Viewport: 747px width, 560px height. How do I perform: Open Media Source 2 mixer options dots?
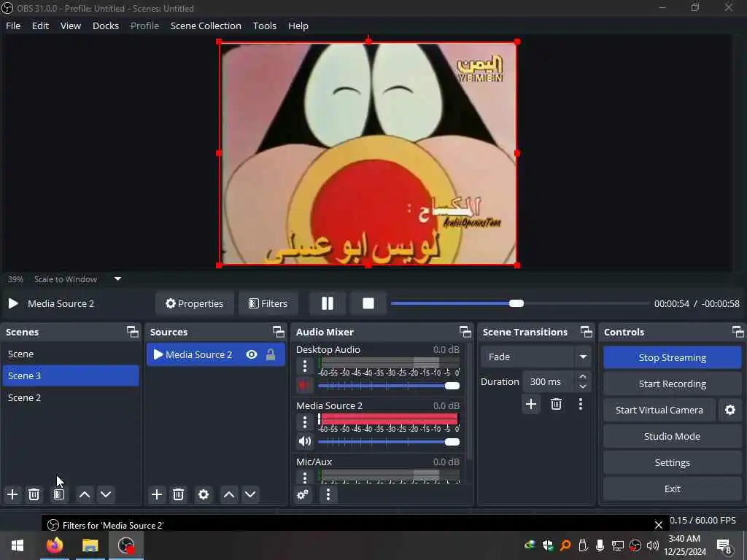pyautogui.click(x=305, y=421)
